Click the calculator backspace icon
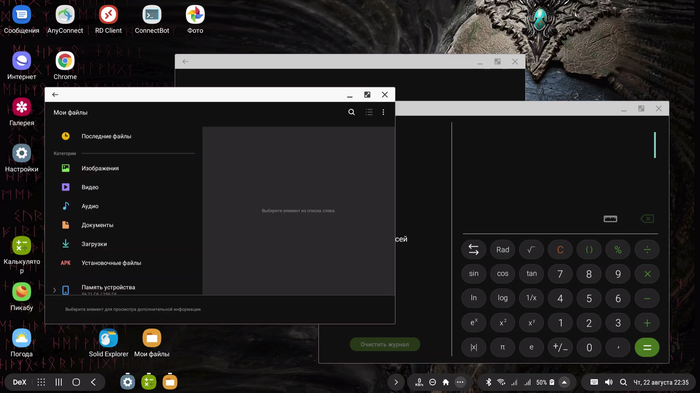The width and height of the screenshot is (700, 393). 647,218
